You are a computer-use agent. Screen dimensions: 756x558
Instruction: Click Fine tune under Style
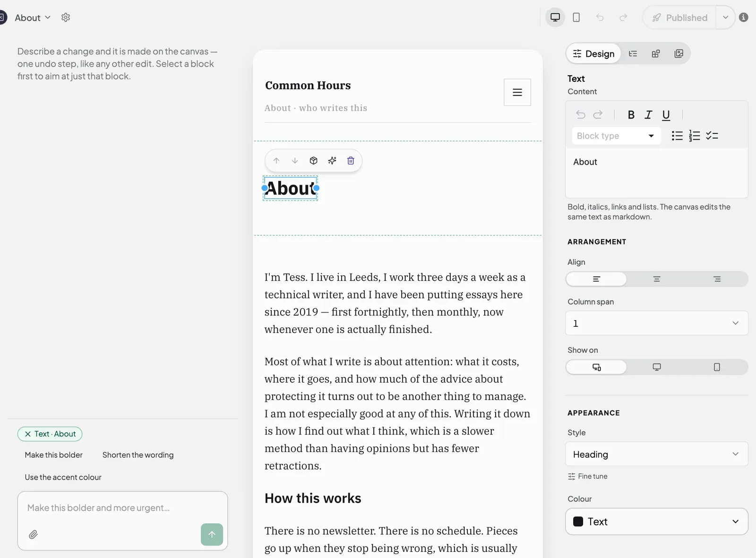[x=588, y=476]
